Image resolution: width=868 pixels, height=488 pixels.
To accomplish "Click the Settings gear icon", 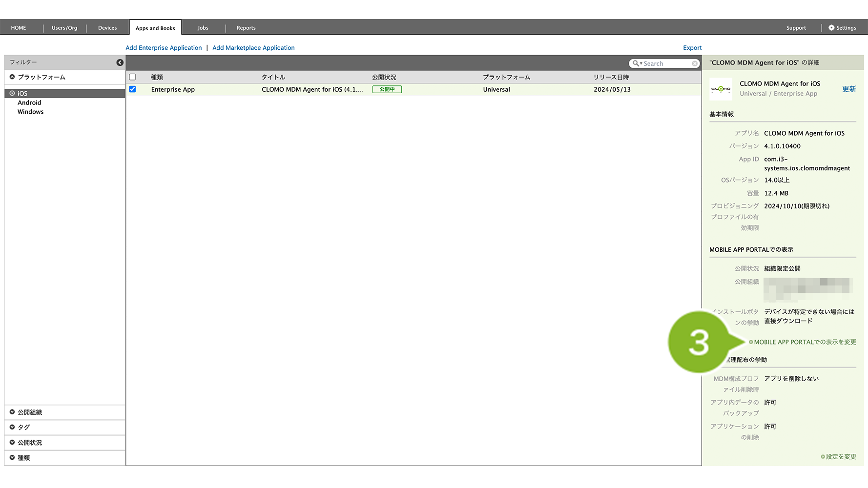I will [831, 28].
